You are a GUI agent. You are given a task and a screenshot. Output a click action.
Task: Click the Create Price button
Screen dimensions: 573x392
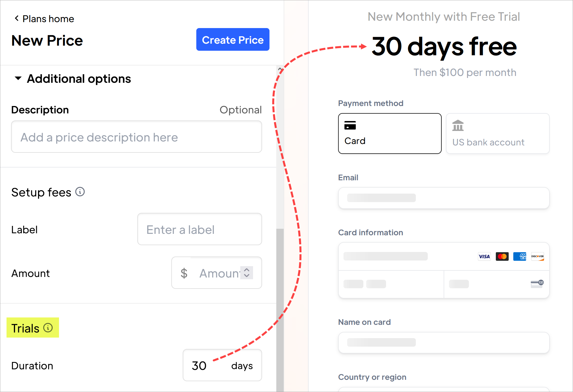(233, 40)
